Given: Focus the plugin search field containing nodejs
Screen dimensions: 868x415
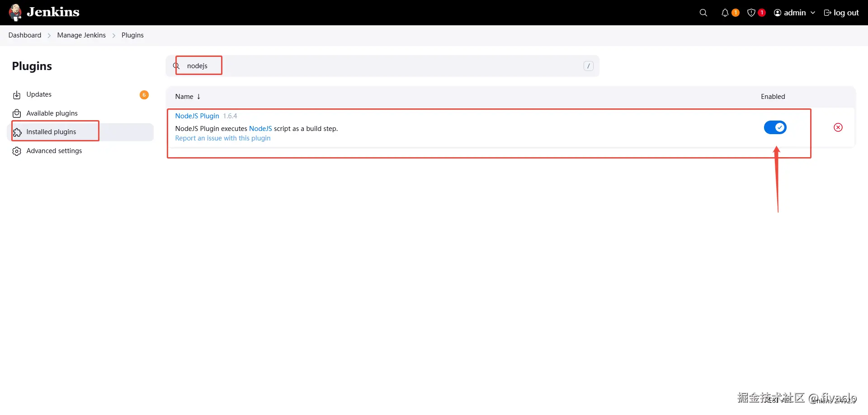Looking at the screenshot, I should (382, 66).
